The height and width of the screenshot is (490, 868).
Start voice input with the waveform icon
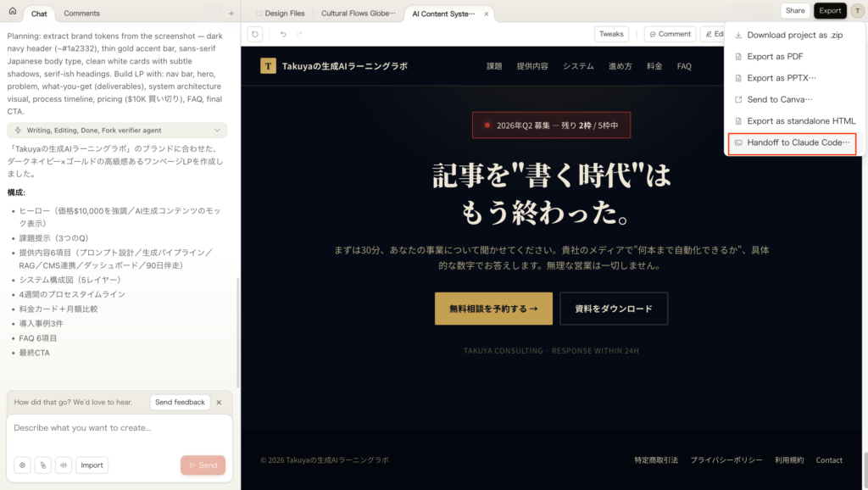click(x=63, y=465)
